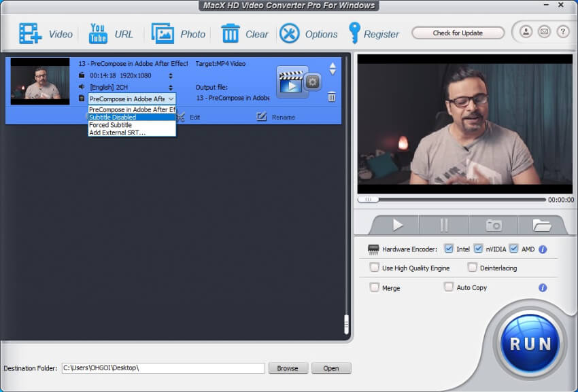This screenshot has height=392, width=578.
Task: Open the snapshot folder icon
Action: click(x=541, y=225)
